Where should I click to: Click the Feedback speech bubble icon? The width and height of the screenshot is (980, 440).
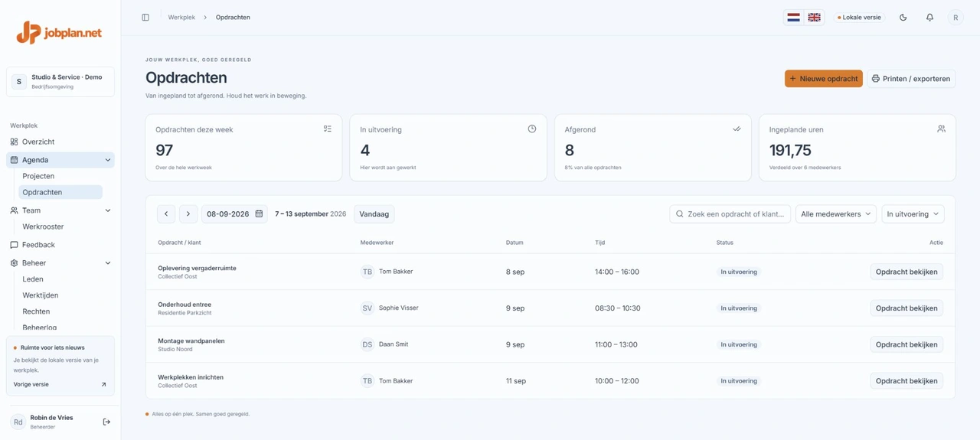coord(14,245)
